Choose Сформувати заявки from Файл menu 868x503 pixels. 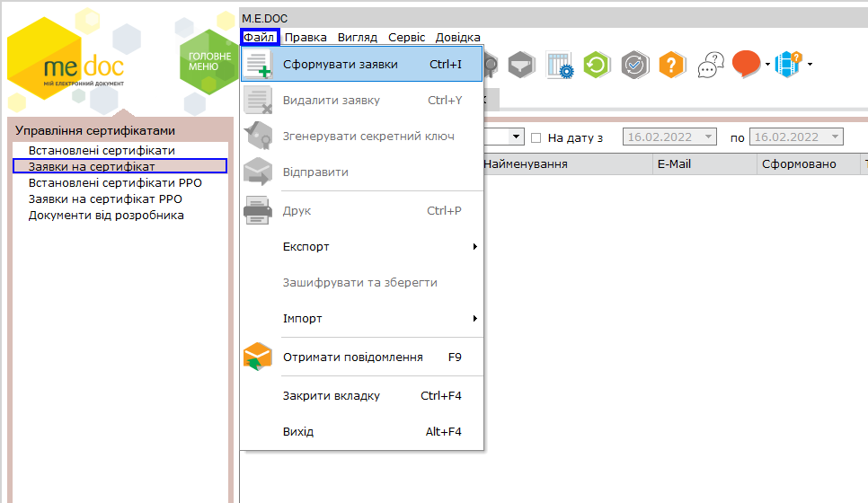point(362,64)
